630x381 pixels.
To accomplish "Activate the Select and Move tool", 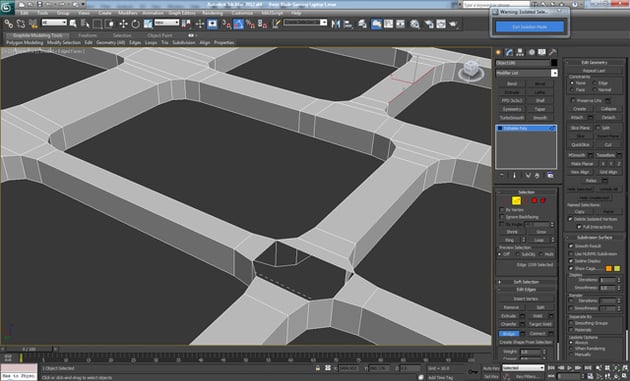I will point(123,24).
